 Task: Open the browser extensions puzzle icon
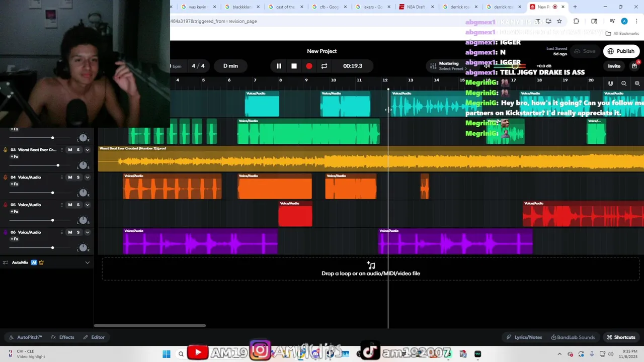[x=576, y=21]
